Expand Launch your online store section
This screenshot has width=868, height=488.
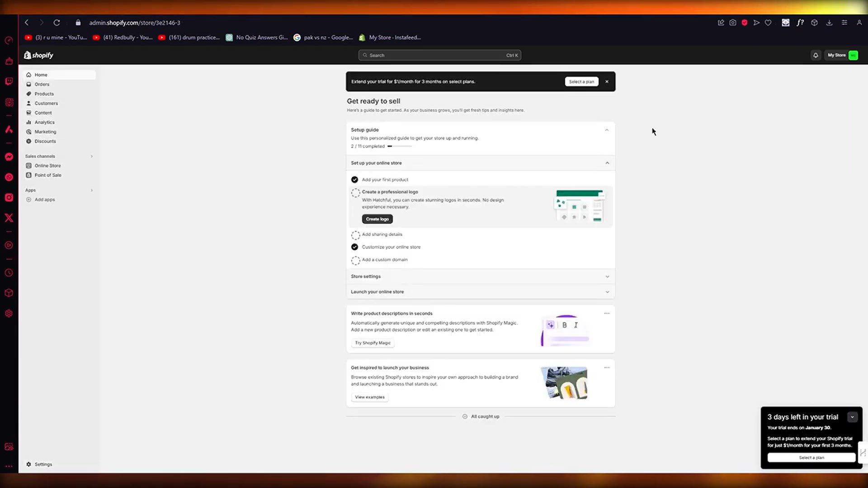pyautogui.click(x=607, y=292)
